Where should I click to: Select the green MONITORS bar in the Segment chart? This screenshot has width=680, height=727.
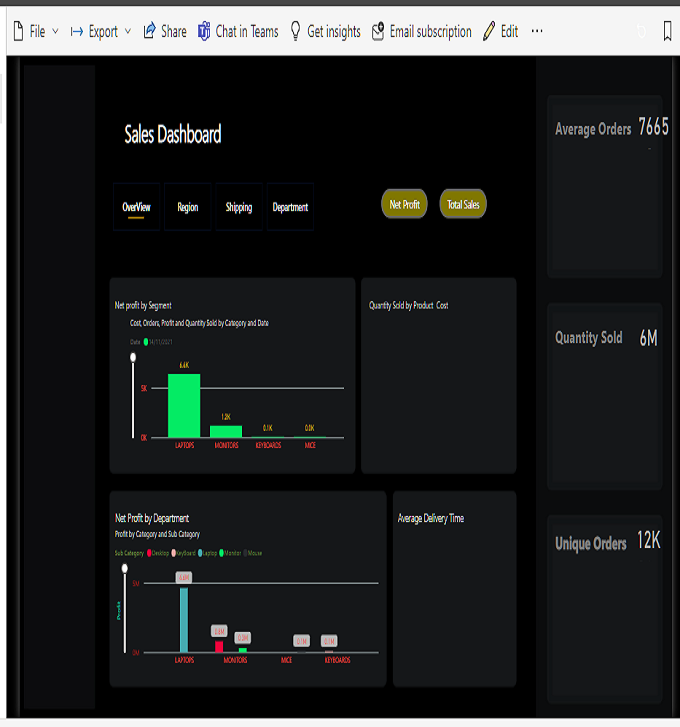226,432
